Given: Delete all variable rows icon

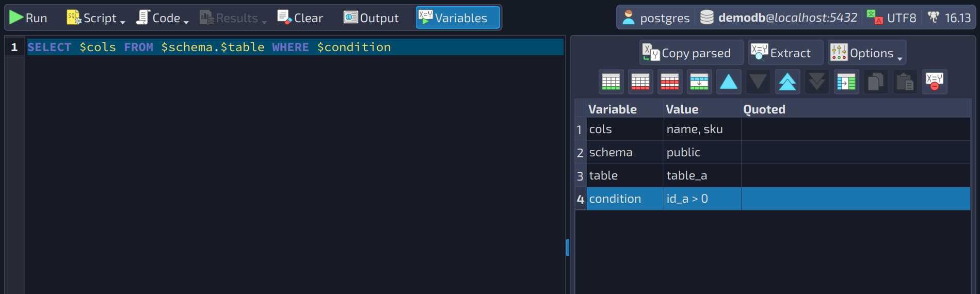Looking at the screenshot, I should click(x=670, y=81).
